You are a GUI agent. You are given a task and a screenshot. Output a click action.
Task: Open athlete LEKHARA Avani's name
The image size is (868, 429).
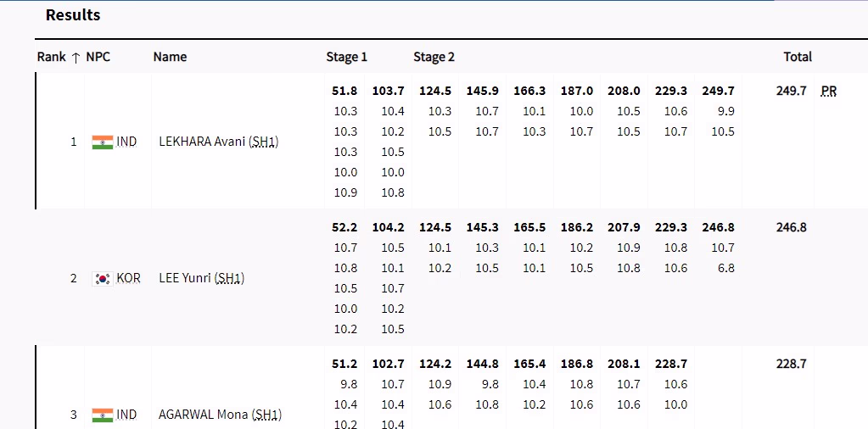click(203, 142)
